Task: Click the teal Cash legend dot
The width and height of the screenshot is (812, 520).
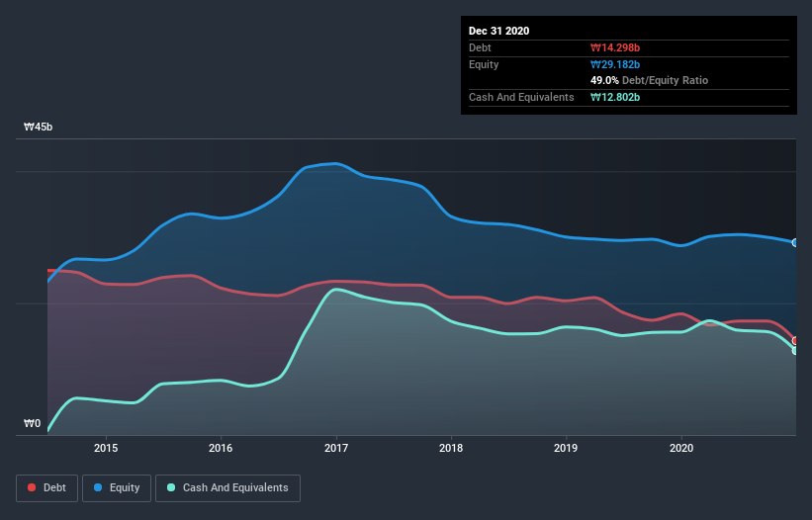Action: click(x=171, y=487)
